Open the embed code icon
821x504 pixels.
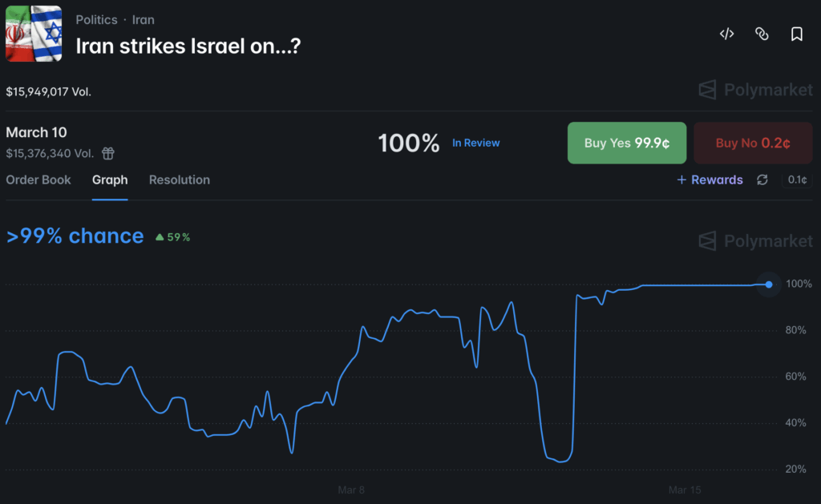pos(726,34)
